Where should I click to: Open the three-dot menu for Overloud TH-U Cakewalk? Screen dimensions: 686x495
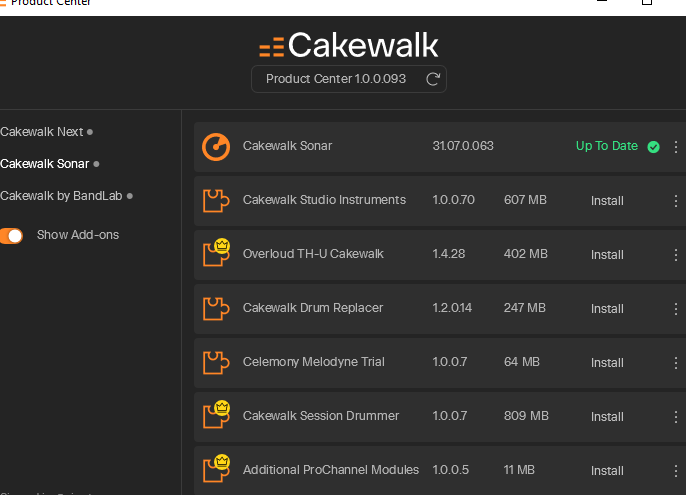coord(676,255)
